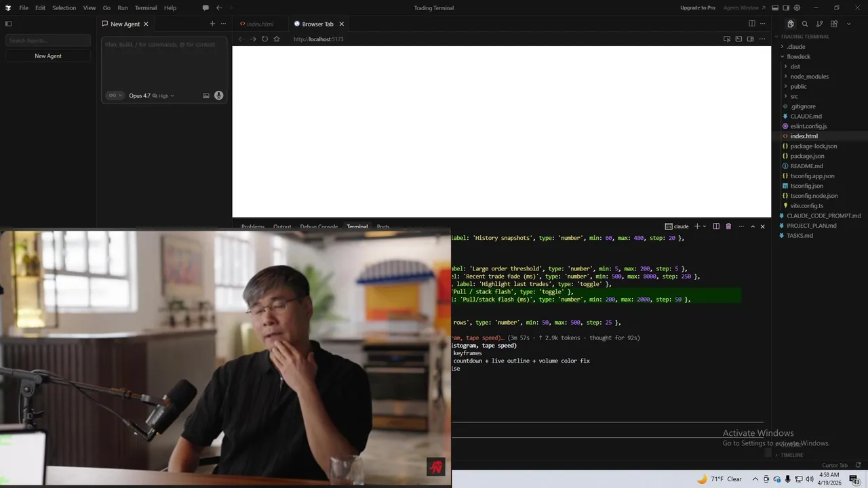Add a new agent chat with plus icon
This screenshot has height=488, width=868.
212,24
